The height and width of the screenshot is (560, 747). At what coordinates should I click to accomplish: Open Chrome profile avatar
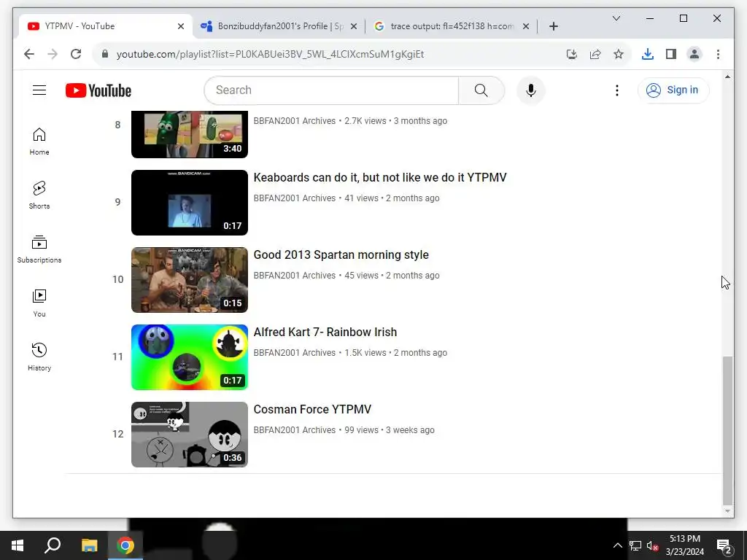pos(694,54)
